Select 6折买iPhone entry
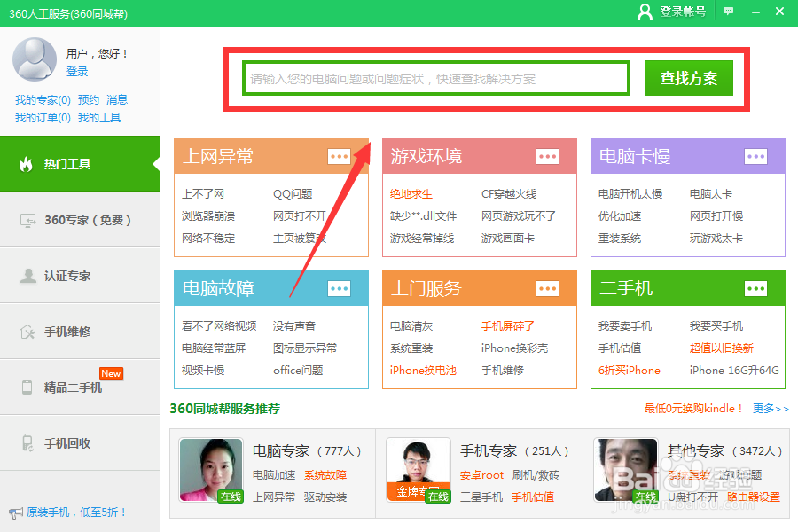The height and width of the screenshot is (532, 798). pos(629,370)
